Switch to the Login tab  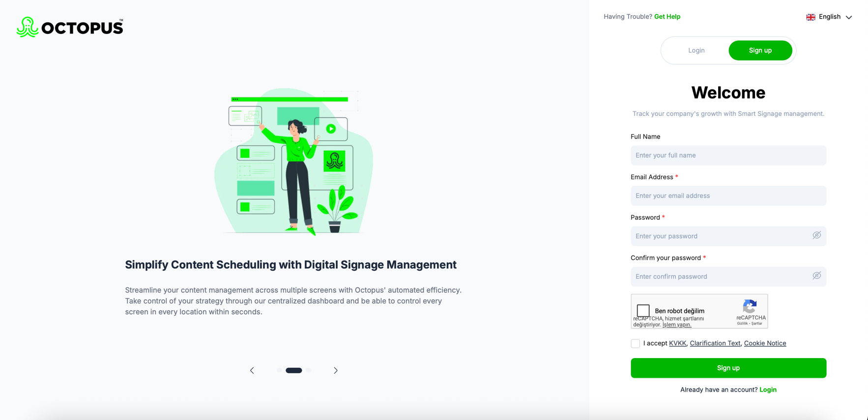(x=696, y=50)
